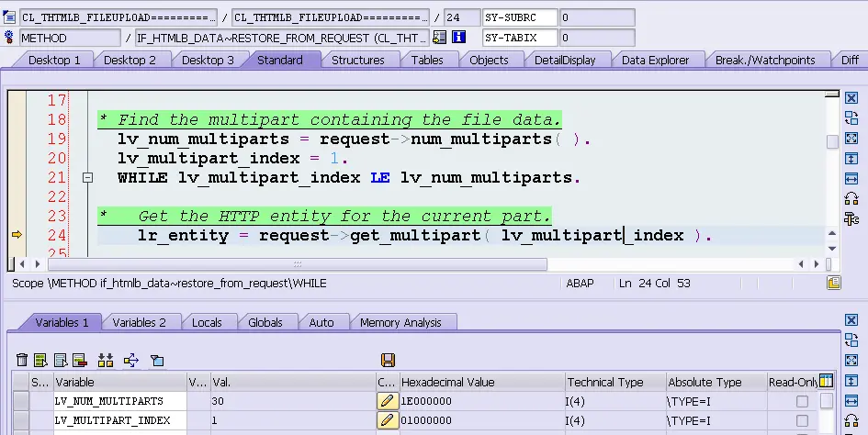This screenshot has height=435, width=868.
Task: Click the icon with two down arrows
Action: click(106, 361)
